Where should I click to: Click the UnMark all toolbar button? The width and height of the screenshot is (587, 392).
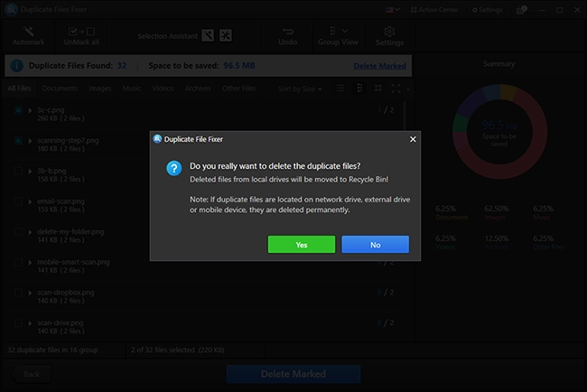(x=81, y=36)
